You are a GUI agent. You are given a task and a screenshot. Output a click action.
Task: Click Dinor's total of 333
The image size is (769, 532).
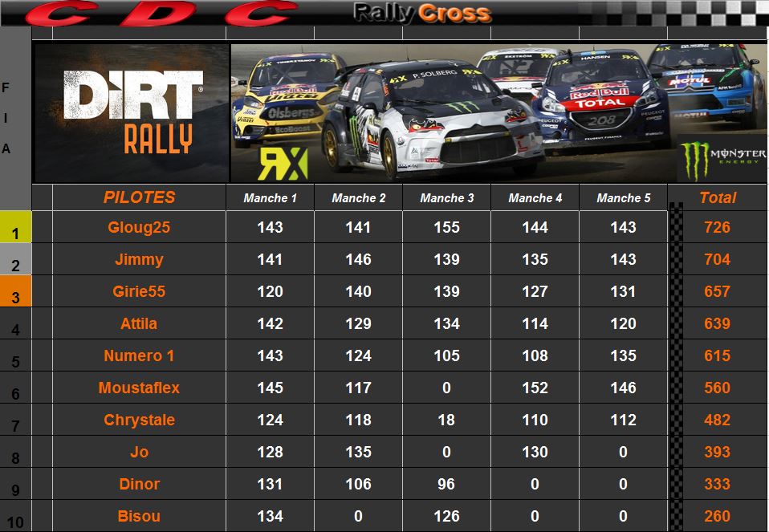[x=718, y=484]
